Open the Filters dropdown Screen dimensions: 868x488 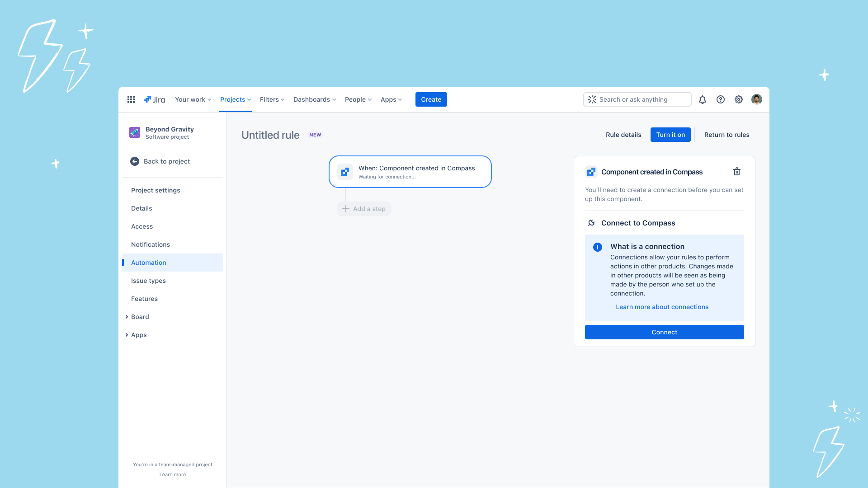[x=272, y=99]
